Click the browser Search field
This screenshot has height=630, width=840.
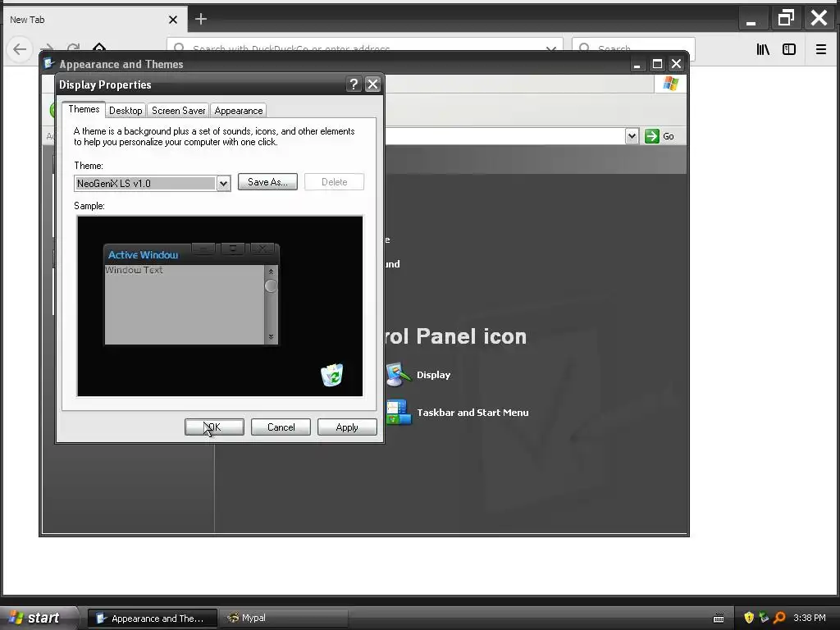point(633,48)
